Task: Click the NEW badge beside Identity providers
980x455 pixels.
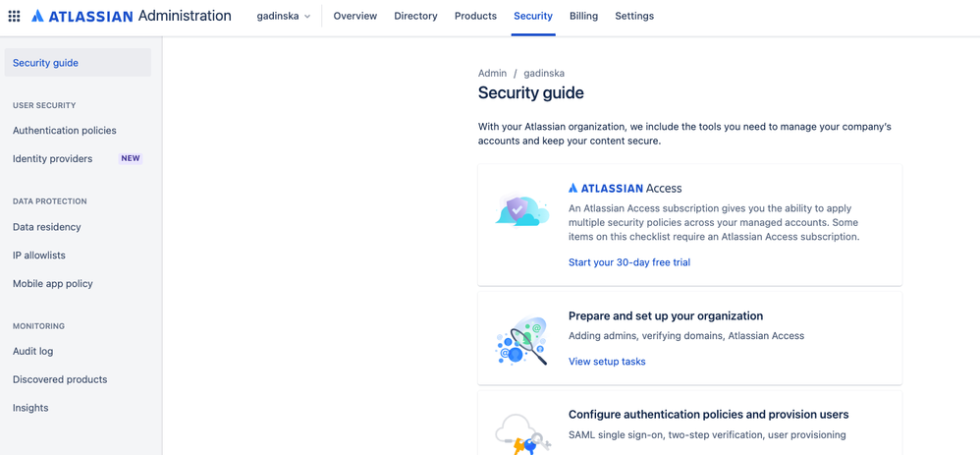Action: [x=131, y=158]
